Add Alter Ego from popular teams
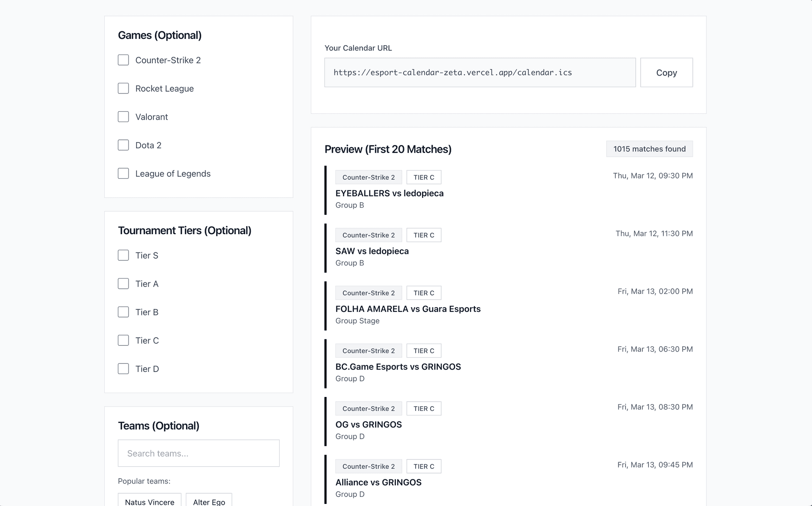This screenshot has height=506, width=812. click(x=208, y=501)
